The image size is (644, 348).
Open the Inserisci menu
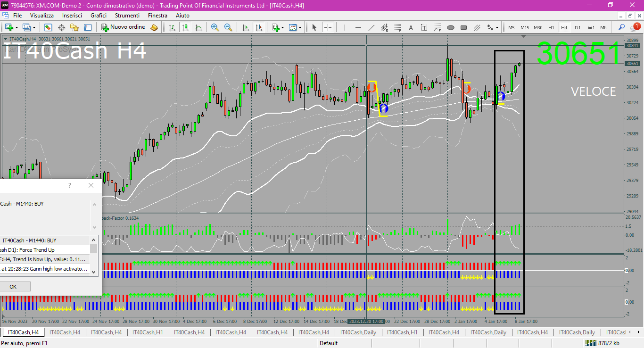[72, 15]
